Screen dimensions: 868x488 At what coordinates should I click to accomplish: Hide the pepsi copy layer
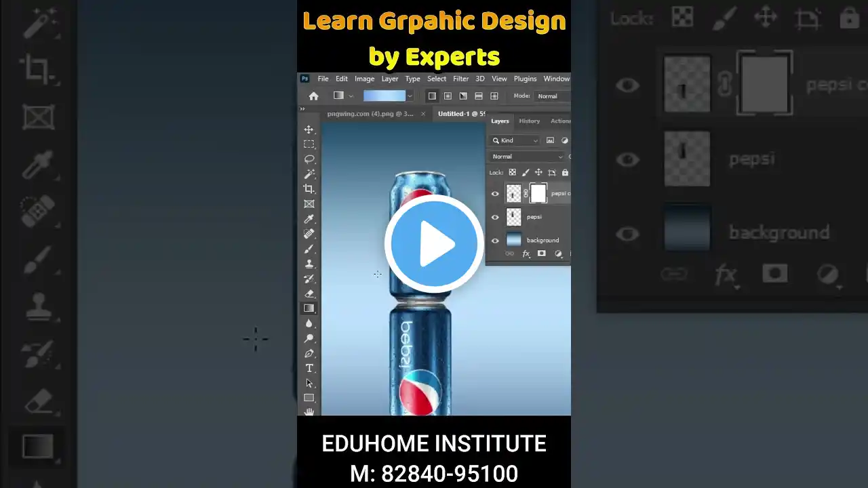[x=495, y=194]
